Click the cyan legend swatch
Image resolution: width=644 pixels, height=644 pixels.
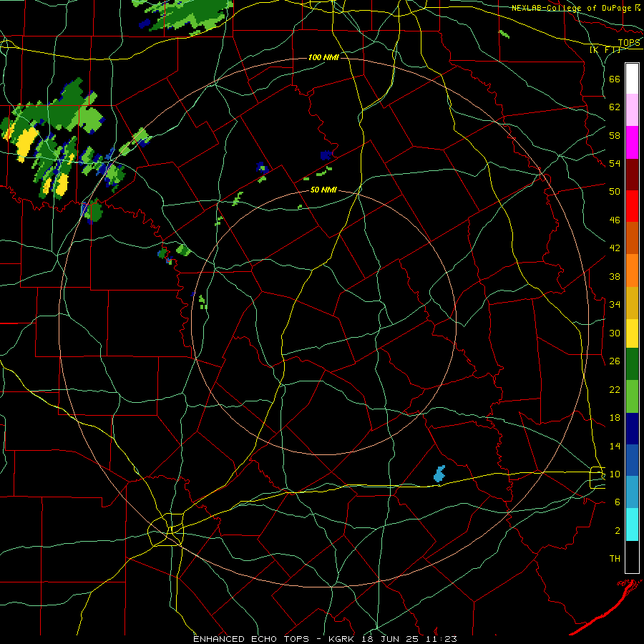click(632, 525)
